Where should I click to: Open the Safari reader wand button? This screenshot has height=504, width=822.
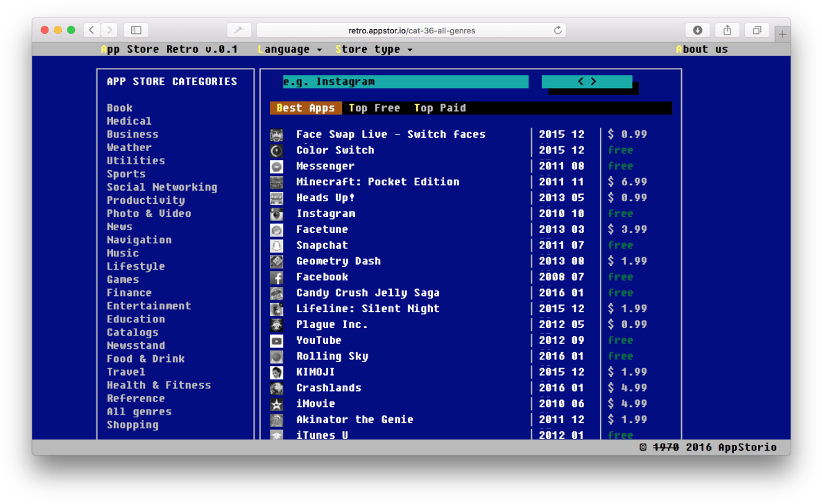[x=239, y=31]
